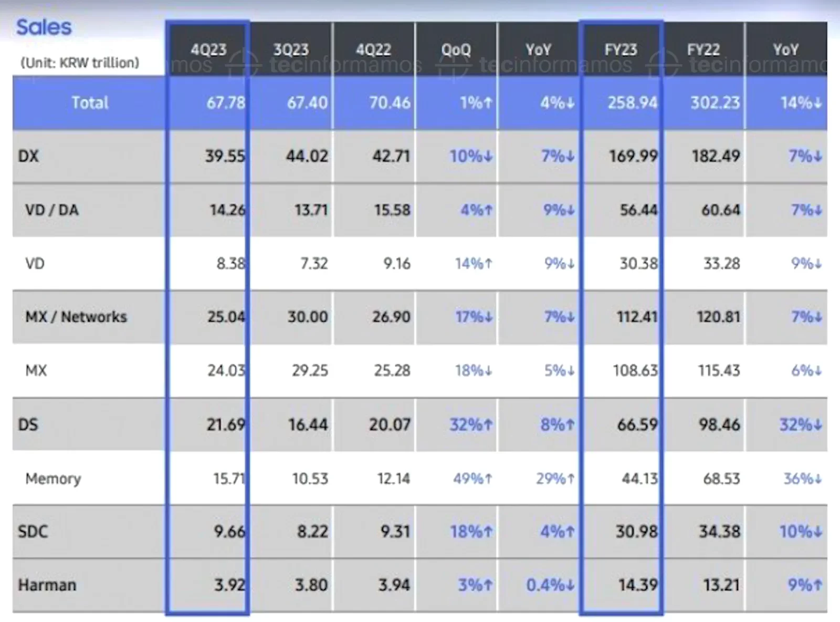Click the DS 4Q23 value 21.69
This screenshot has height=622, width=840.
tap(225, 424)
